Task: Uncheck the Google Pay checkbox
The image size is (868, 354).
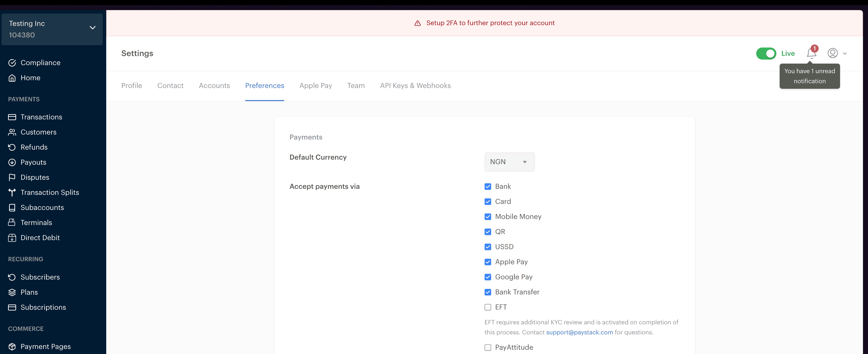Action: tap(488, 277)
